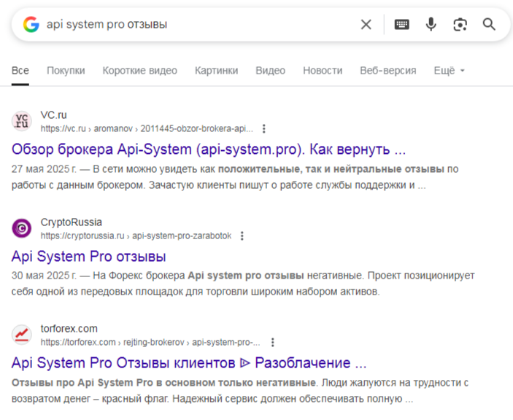Screen dimensions: 513x420
Task: Click the VC.ru favicon
Action: [x=22, y=121]
